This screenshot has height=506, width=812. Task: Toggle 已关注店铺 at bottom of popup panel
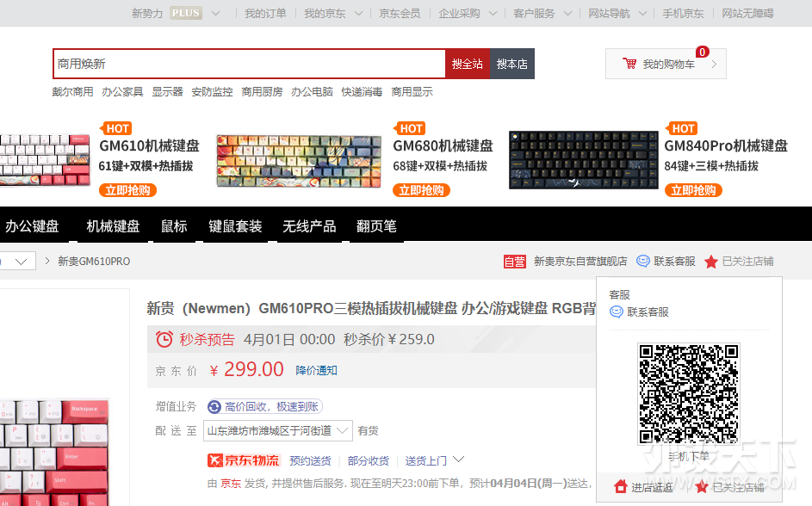[x=729, y=487]
